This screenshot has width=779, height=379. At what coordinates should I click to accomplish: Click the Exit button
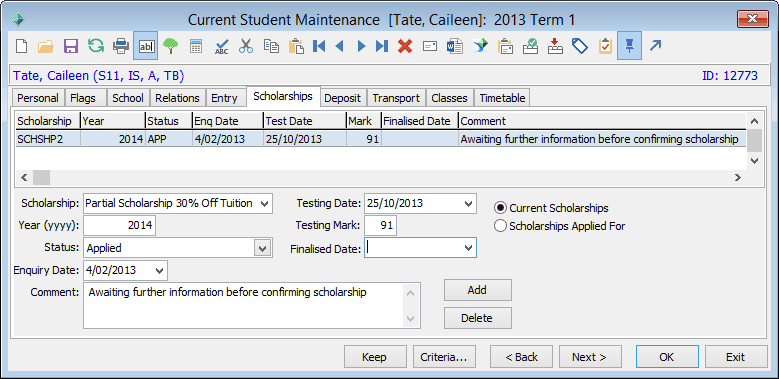tap(736, 357)
